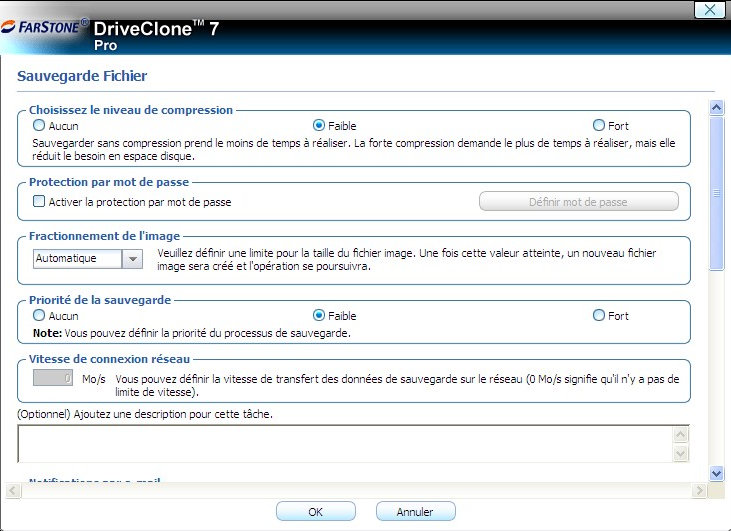Set backup priority to Aucun
The height and width of the screenshot is (531, 731).
click(x=39, y=316)
